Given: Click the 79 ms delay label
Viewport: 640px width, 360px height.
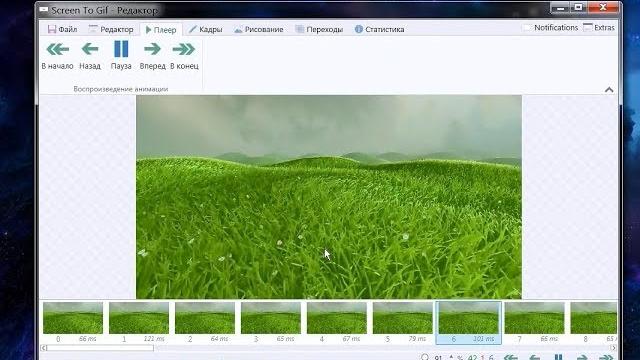Looking at the screenshot, I should pos(417,339).
